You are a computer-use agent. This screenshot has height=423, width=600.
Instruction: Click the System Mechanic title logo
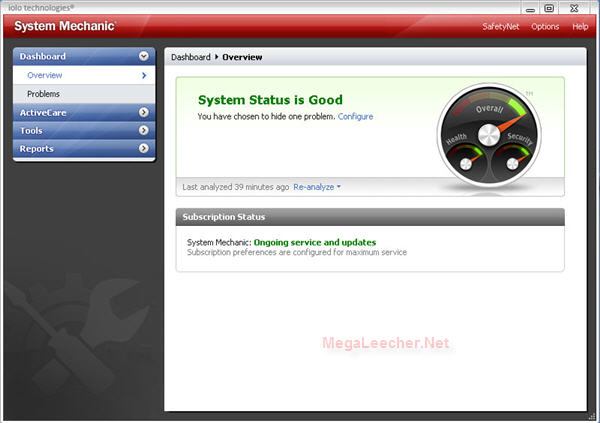pyautogui.click(x=65, y=26)
